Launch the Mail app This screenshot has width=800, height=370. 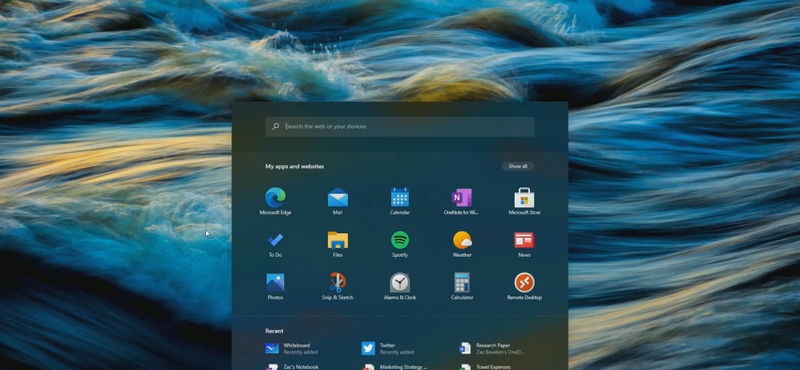click(338, 202)
